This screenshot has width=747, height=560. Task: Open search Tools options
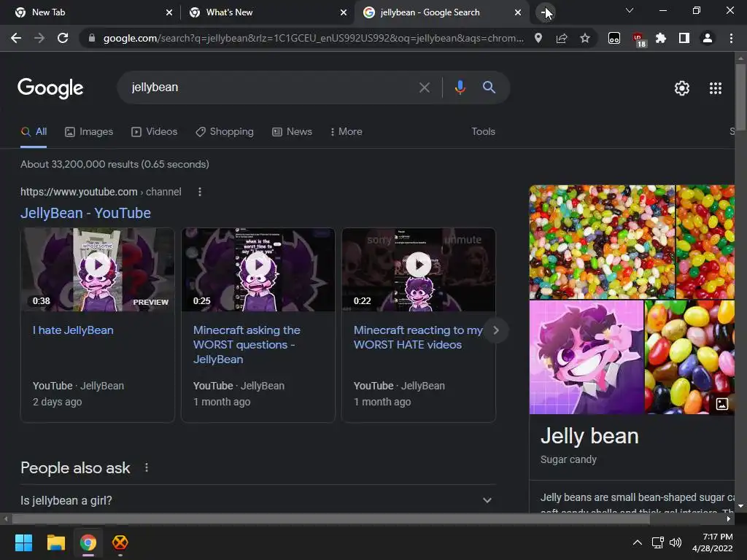tap(483, 131)
